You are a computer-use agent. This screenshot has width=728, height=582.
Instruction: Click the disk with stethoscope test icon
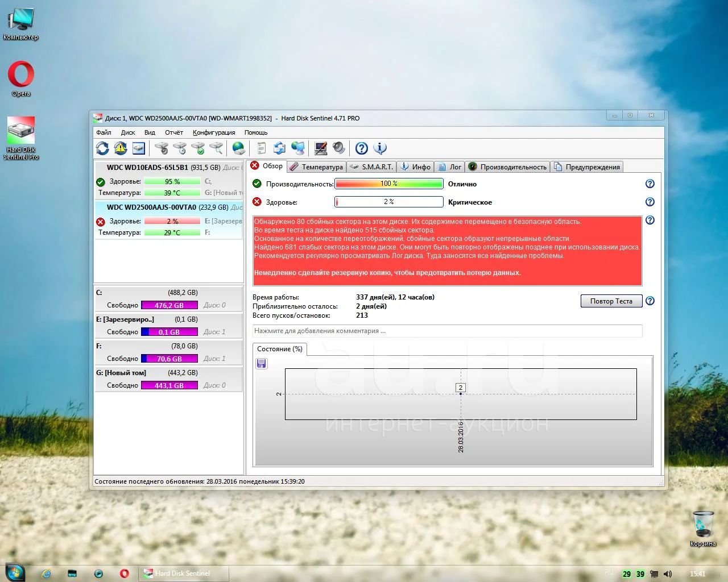point(162,148)
